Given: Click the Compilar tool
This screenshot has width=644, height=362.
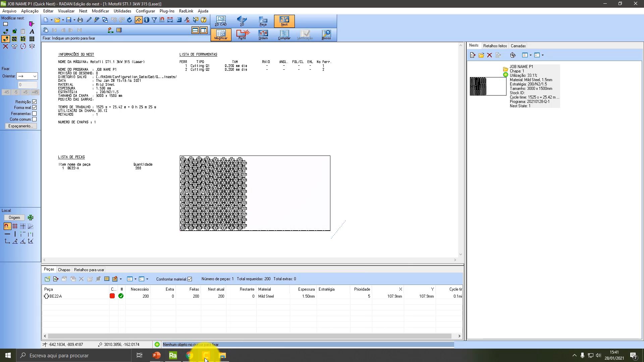Looking at the screenshot, I should [284, 35].
